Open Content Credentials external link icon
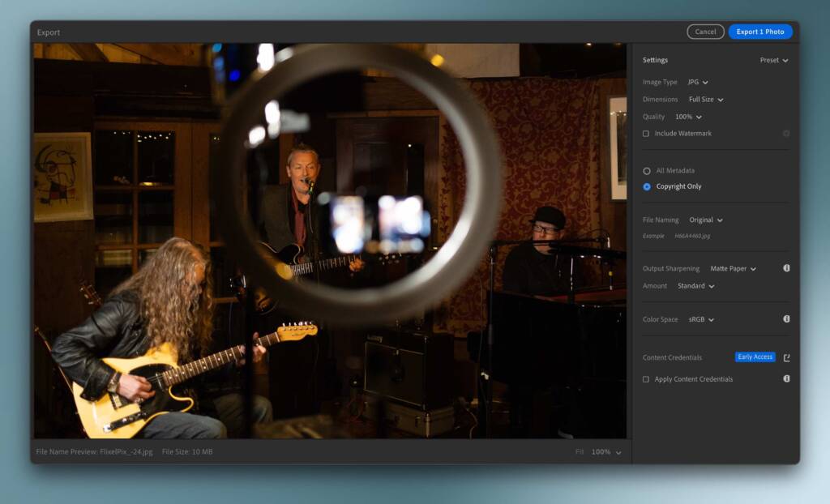The width and height of the screenshot is (830, 504). (x=786, y=358)
